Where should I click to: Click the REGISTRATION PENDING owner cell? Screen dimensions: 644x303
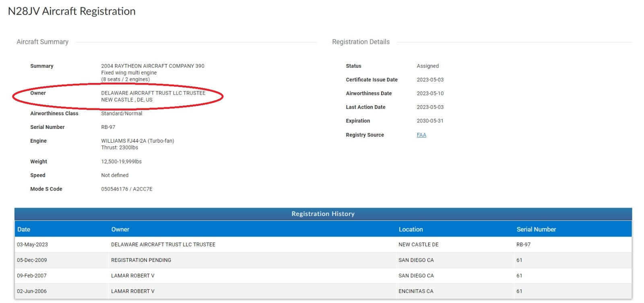pyautogui.click(x=141, y=260)
